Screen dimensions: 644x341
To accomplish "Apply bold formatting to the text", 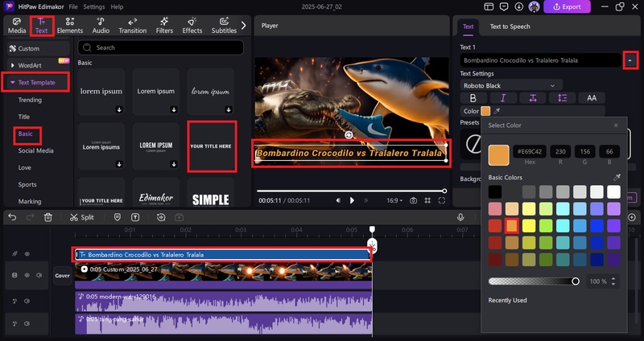I will coord(473,98).
